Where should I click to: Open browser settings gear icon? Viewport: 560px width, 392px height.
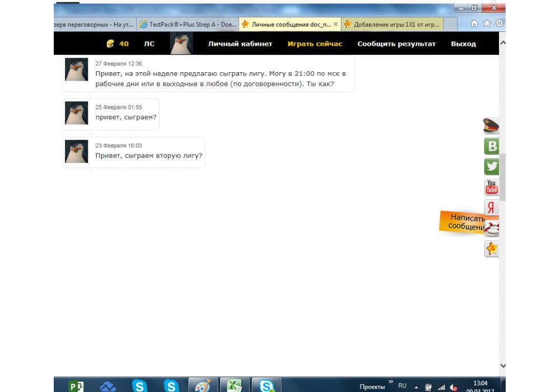(x=499, y=24)
